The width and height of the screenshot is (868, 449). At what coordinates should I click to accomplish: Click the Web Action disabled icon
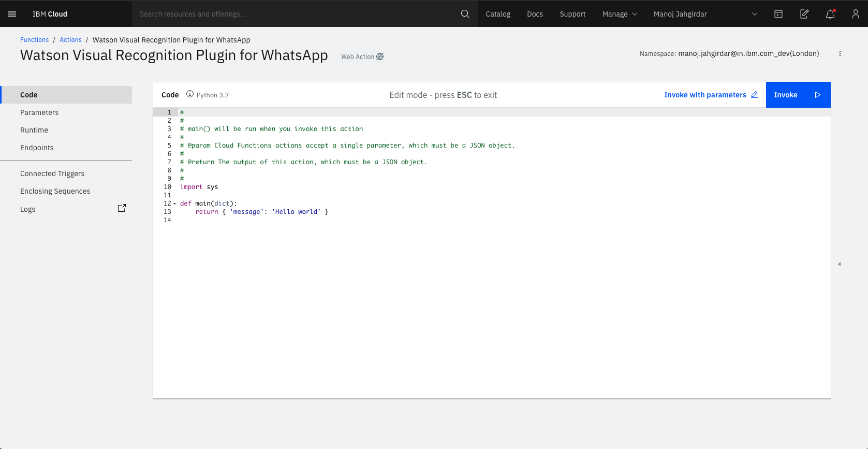click(x=380, y=56)
